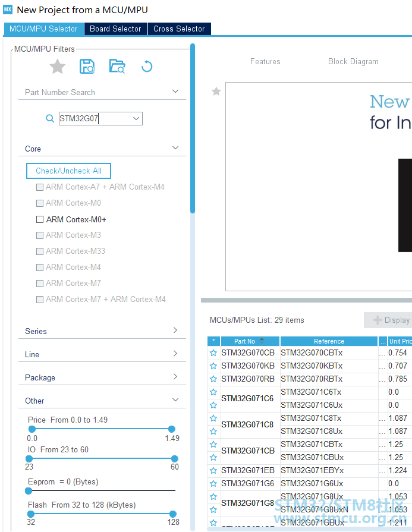This screenshot has width=412, height=532.
Task: Star the STM32G071CBTx row
Action: [x=213, y=444]
